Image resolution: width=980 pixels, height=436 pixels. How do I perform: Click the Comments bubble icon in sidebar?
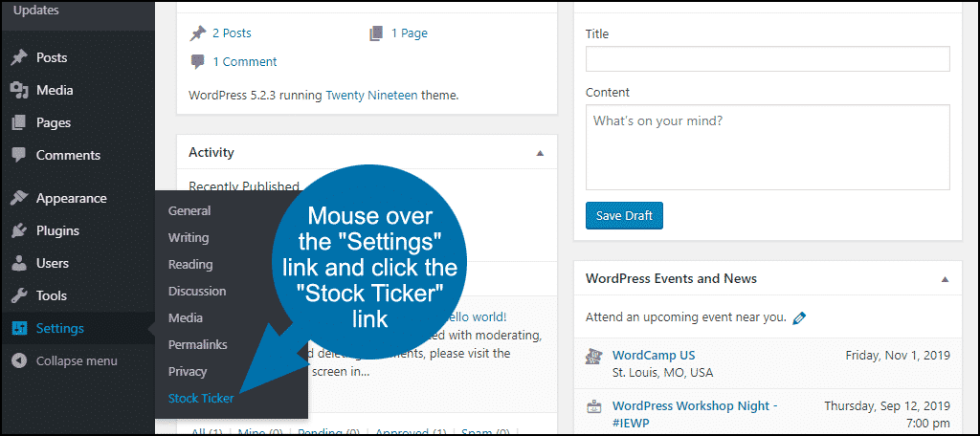coord(19,155)
